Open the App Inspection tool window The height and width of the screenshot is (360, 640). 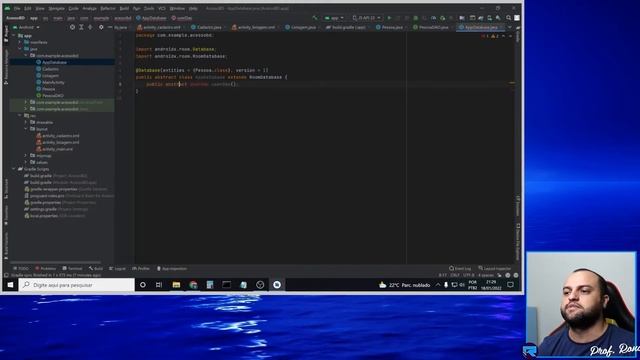pyautogui.click(x=172, y=269)
